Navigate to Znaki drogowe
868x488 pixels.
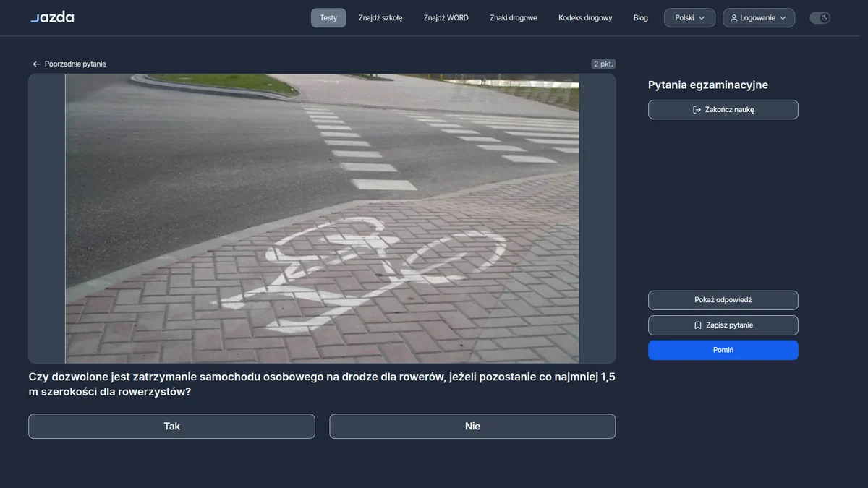point(514,18)
